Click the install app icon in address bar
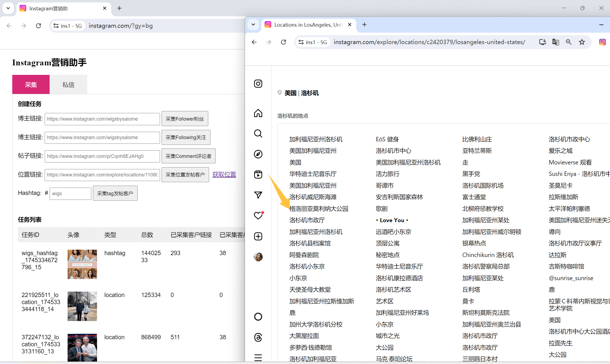This screenshot has height=364, width=610. (x=543, y=42)
